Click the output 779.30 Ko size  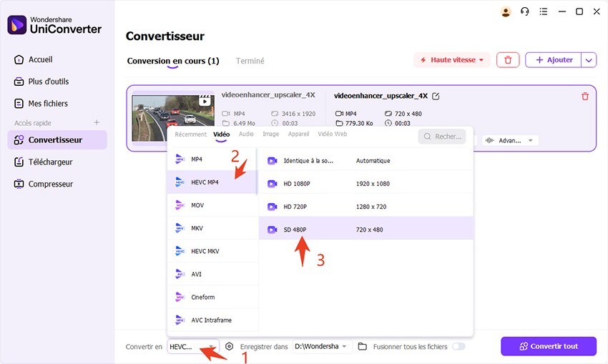point(359,123)
